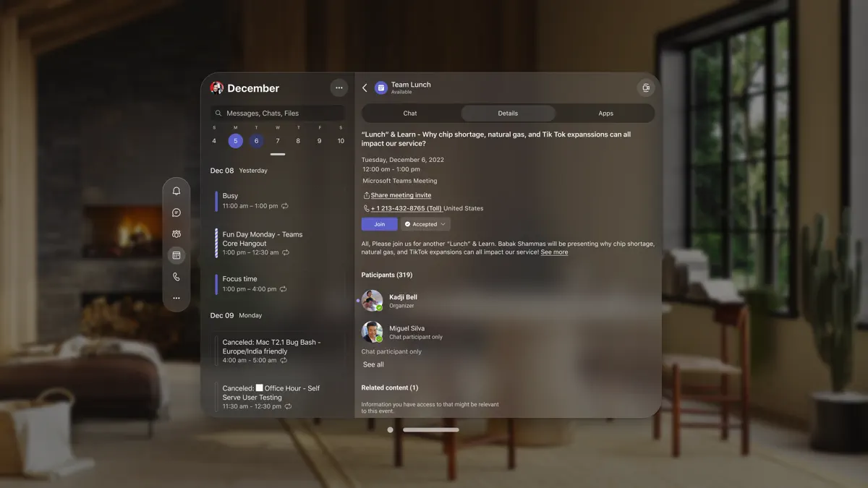Expand meeting description with See more
Screen dimensions: 868x488
(x=554, y=252)
